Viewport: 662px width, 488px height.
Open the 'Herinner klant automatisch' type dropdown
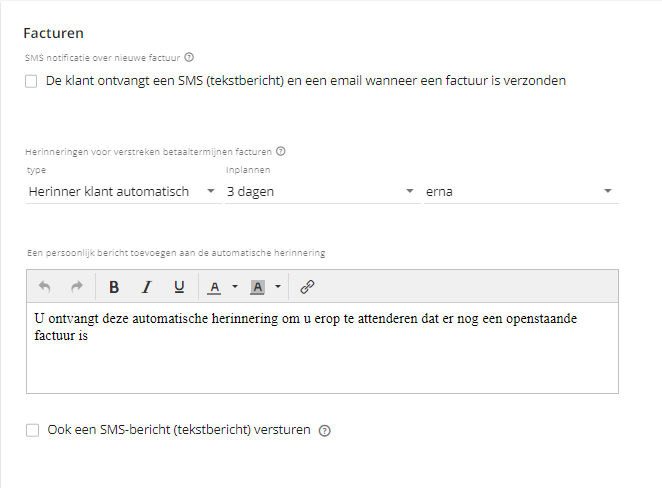click(123, 192)
